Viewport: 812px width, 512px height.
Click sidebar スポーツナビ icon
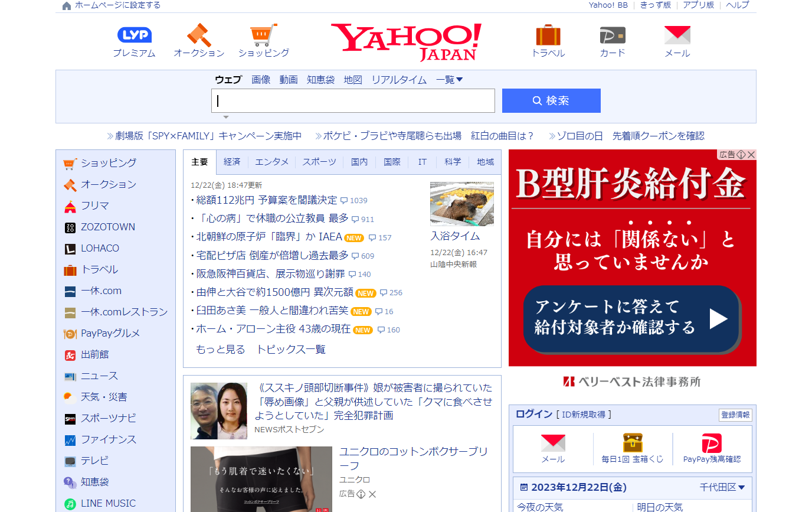(70, 419)
